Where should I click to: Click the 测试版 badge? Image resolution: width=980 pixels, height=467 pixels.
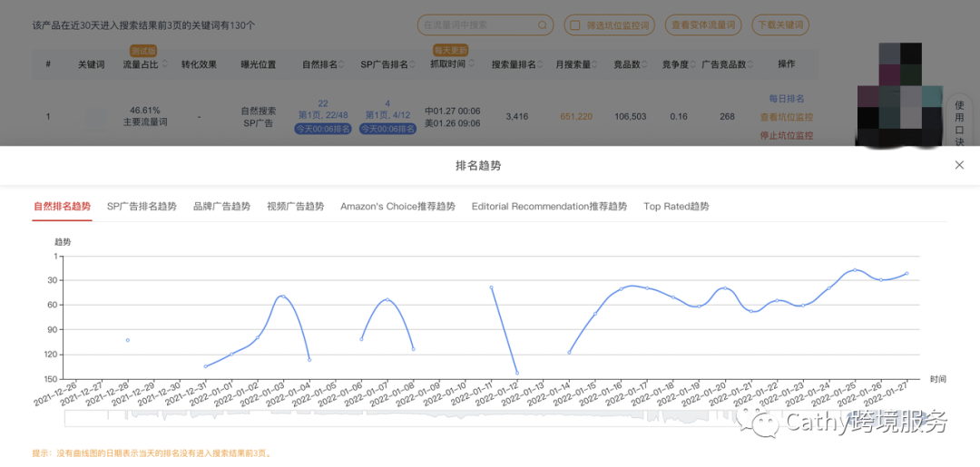pos(143,51)
